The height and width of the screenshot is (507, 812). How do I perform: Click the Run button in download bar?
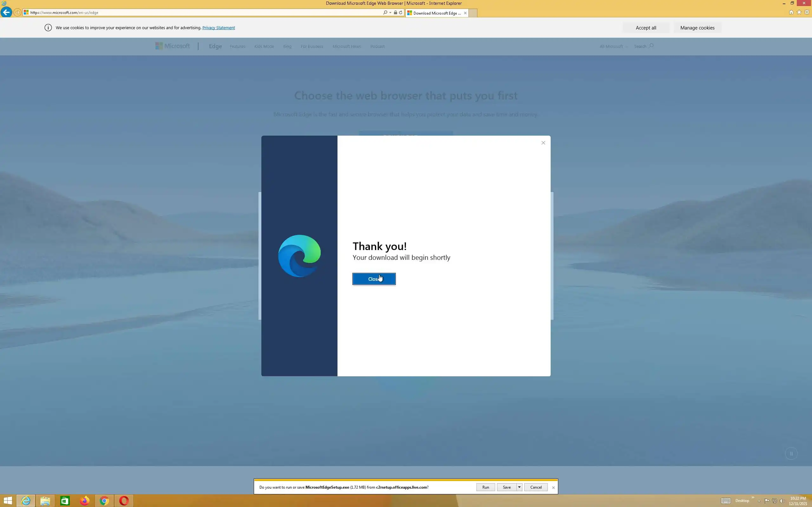[485, 487]
